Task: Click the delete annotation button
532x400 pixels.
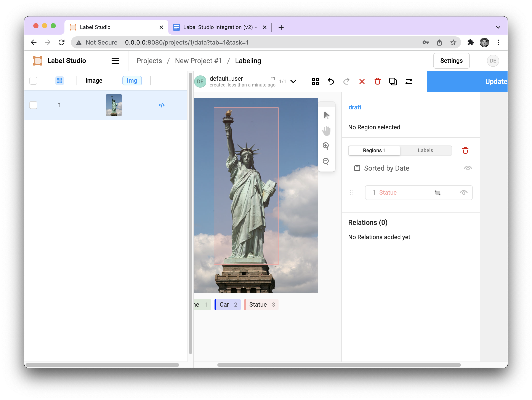Action: pyautogui.click(x=377, y=82)
